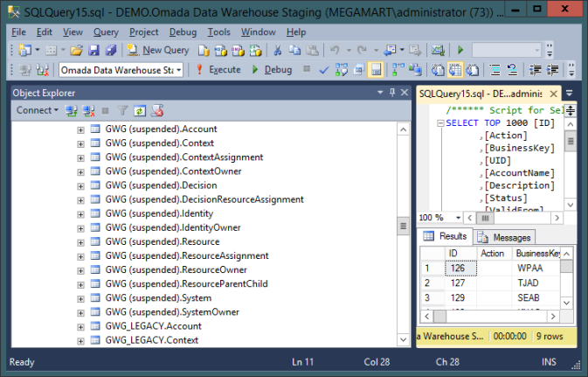
Task: Click the Navigate Backward icon
Action: [x=391, y=50]
